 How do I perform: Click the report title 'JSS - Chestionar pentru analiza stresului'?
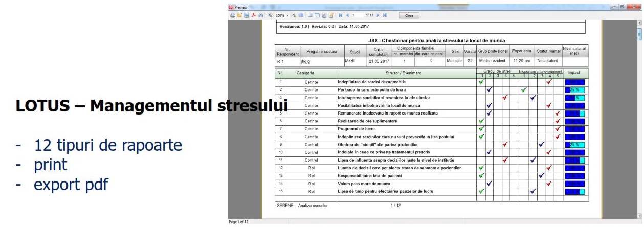point(436,40)
